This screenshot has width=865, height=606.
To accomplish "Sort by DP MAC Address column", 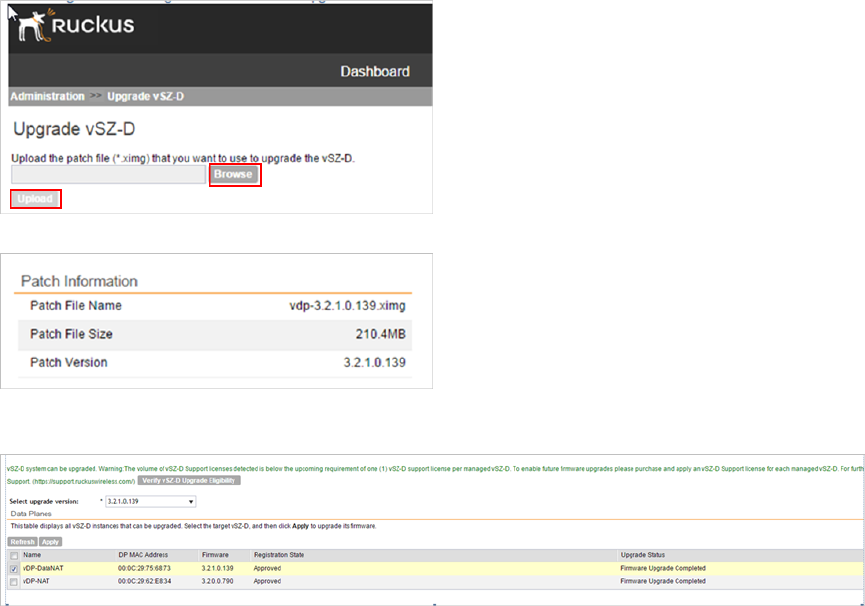I will tap(143, 555).
